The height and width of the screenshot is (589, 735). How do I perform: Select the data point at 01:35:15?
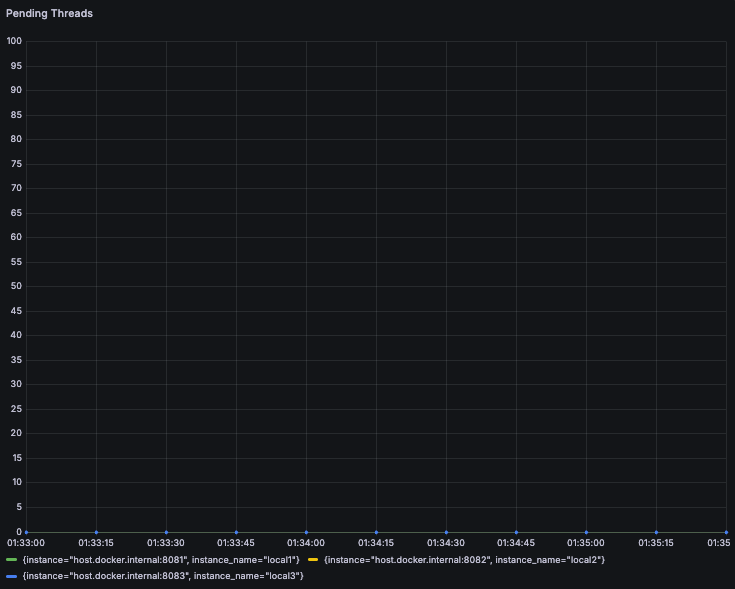(x=656, y=532)
